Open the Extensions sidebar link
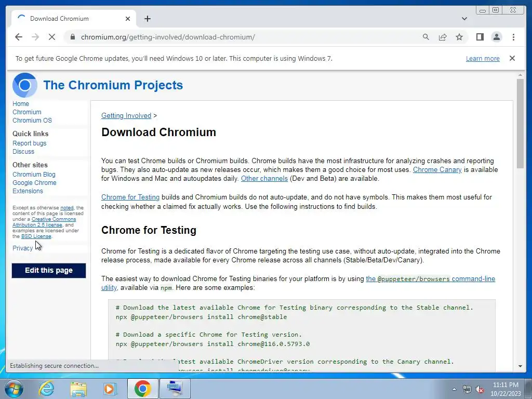532x399 pixels. pos(28,191)
